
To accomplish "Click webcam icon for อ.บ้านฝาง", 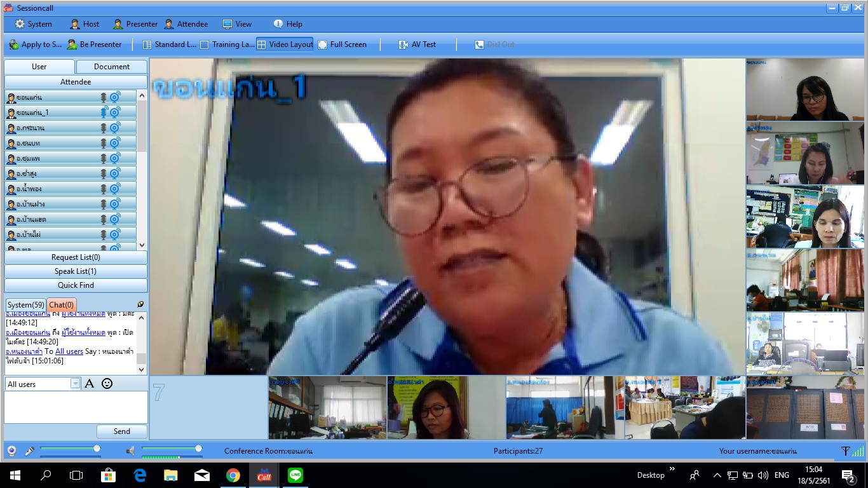I will pos(115,204).
